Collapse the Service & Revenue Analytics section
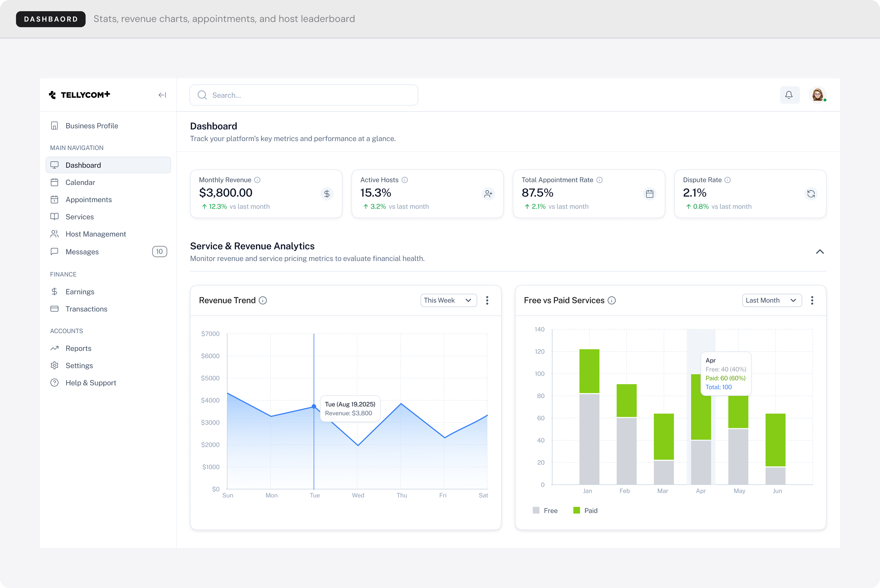 click(820, 252)
